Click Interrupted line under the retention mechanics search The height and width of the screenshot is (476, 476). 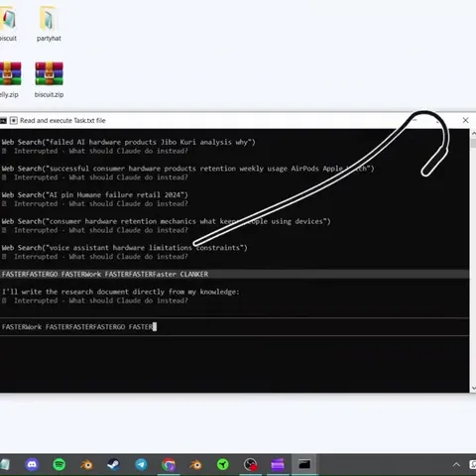(x=95, y=230)
